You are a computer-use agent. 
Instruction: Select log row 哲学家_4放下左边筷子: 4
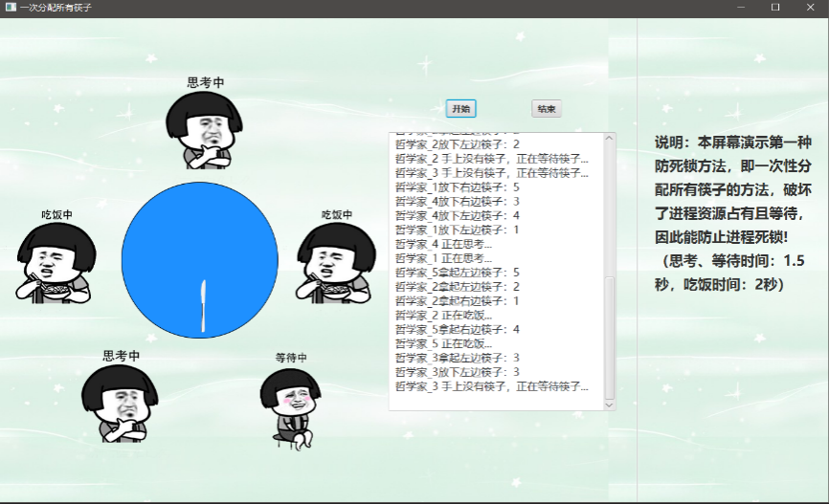point(458,215)
